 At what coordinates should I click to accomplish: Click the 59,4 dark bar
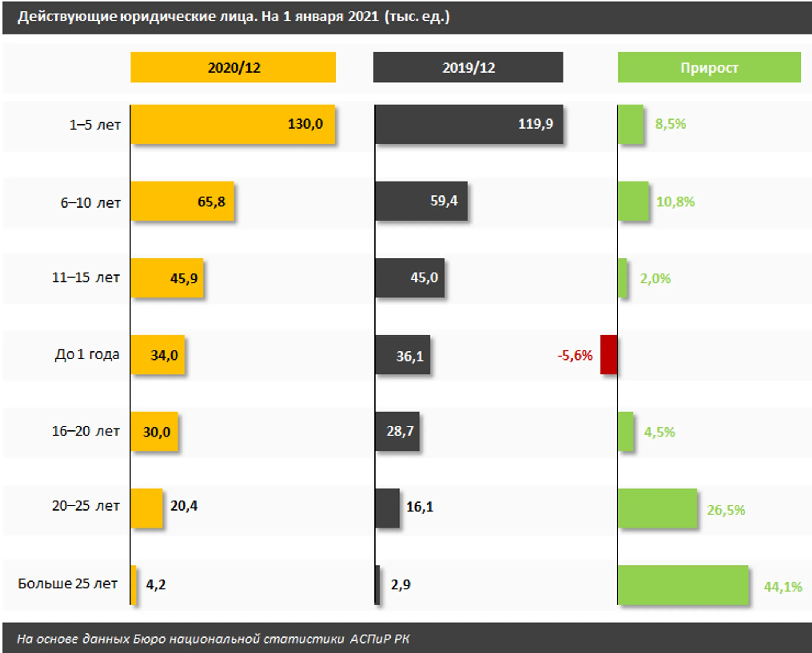coord(421,201)
